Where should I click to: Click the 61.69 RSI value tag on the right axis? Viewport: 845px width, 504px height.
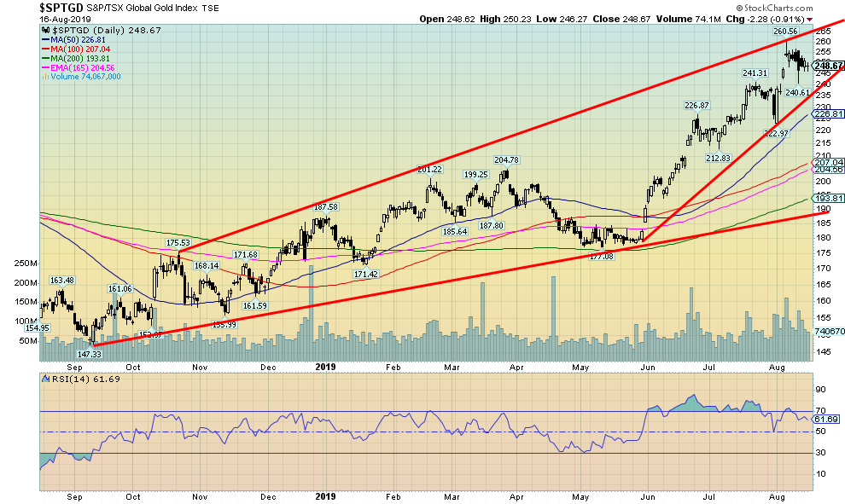pyautogui.click(x=827, y=419)
